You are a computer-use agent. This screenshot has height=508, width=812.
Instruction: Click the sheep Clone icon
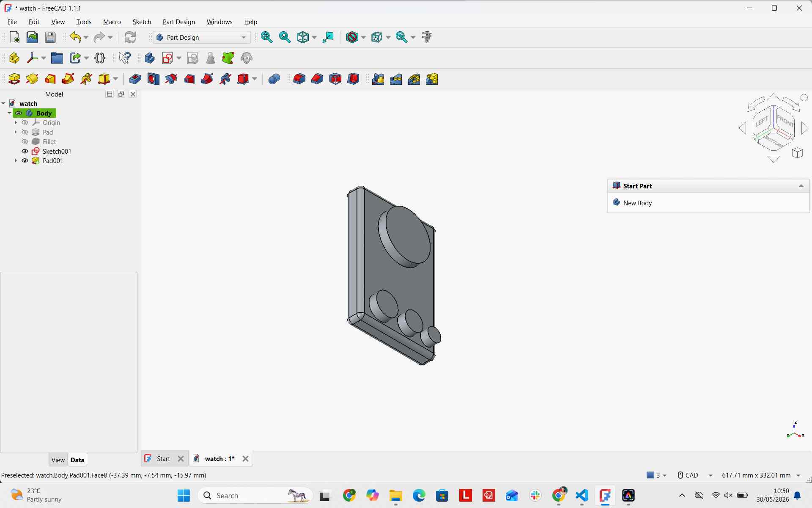click(x=247, y=58)
